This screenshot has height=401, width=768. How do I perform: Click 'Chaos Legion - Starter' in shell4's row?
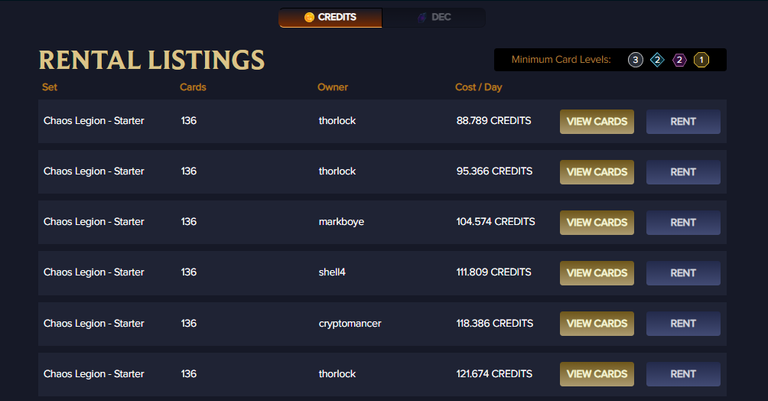click(x=94, y=272)
